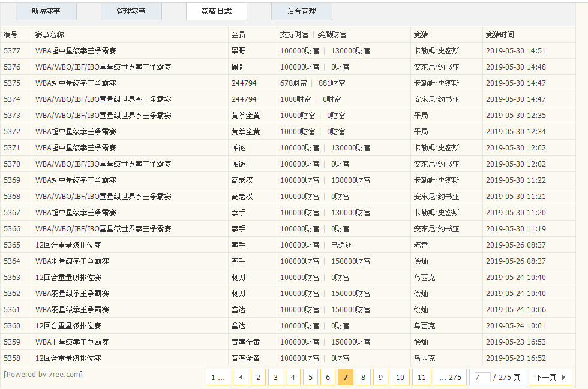This screenshot has height=389, width=588.
Task: Click timestamp 2019-05-23 16:53
Action: (516, 342)
